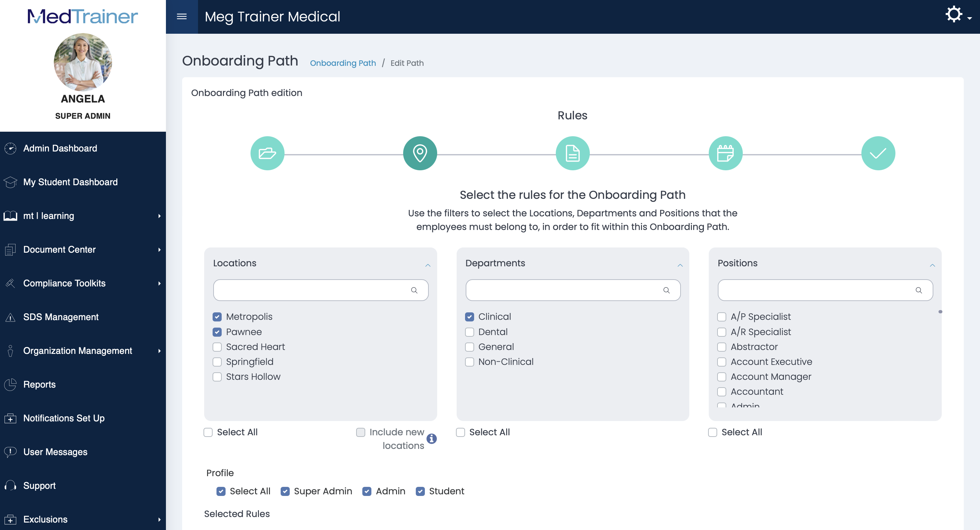Click the settings gear in the top bar
This screenshot has height=530, width=980.
(x=953, y=14)
